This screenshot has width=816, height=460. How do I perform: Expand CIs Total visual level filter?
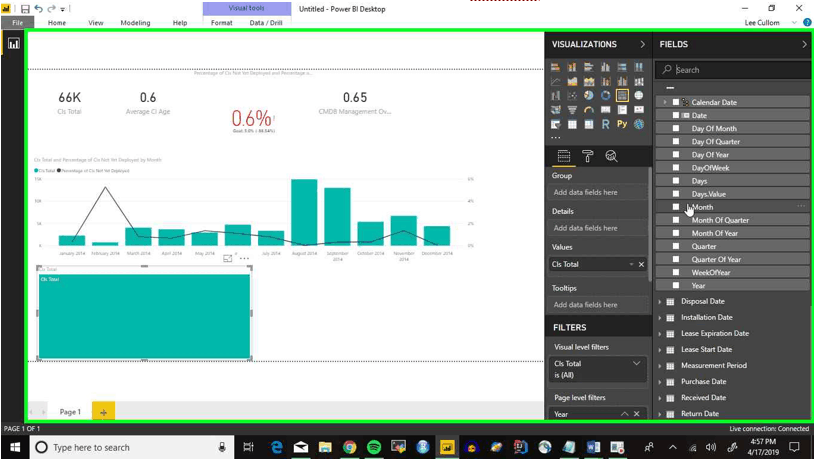(x=638, y=364)
